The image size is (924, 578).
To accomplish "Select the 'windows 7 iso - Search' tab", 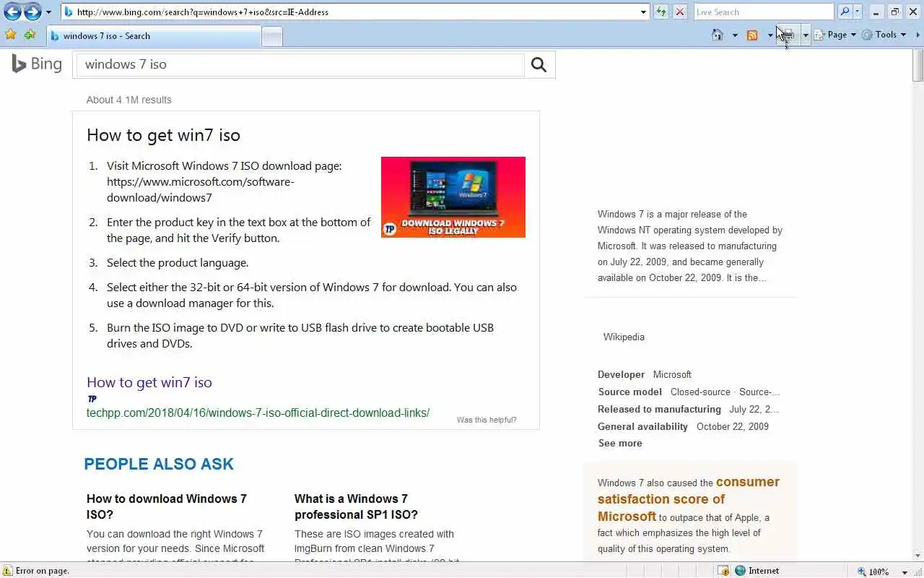I will pos(154,35).
